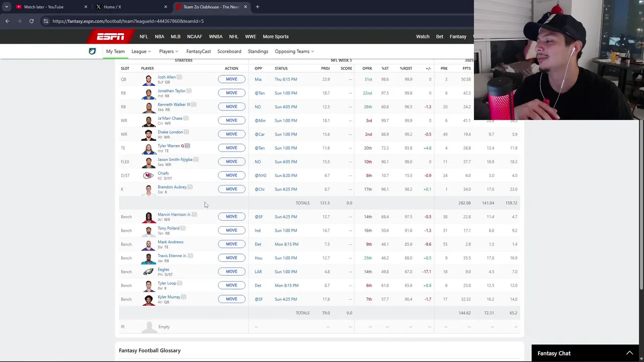Open the More Sports menu
The width and height of the screenshot is (644, 362).
click(x=276, y=37)
